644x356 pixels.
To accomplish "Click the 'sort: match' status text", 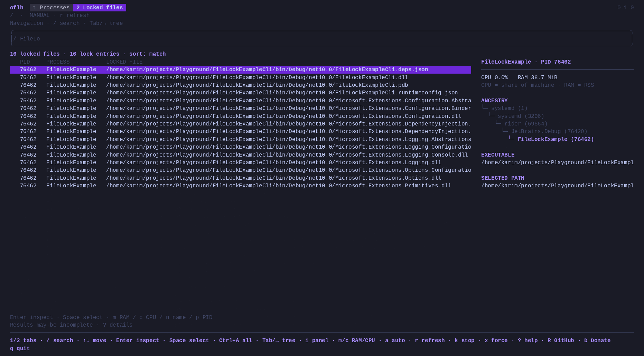I will pyautogui.click(x=148, y=54).
